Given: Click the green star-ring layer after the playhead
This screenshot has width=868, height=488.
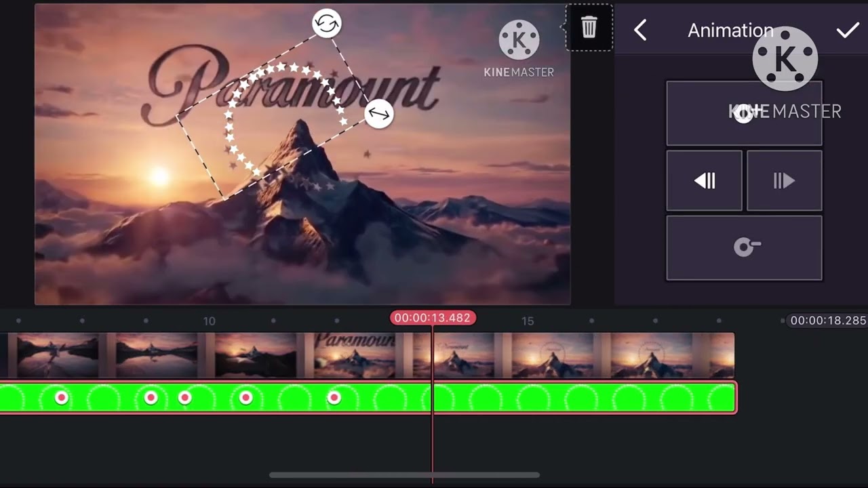Looking at the screenshot, I should [584, 398].
